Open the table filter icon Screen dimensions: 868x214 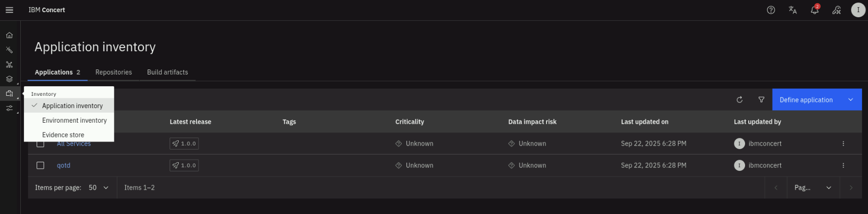761,100
